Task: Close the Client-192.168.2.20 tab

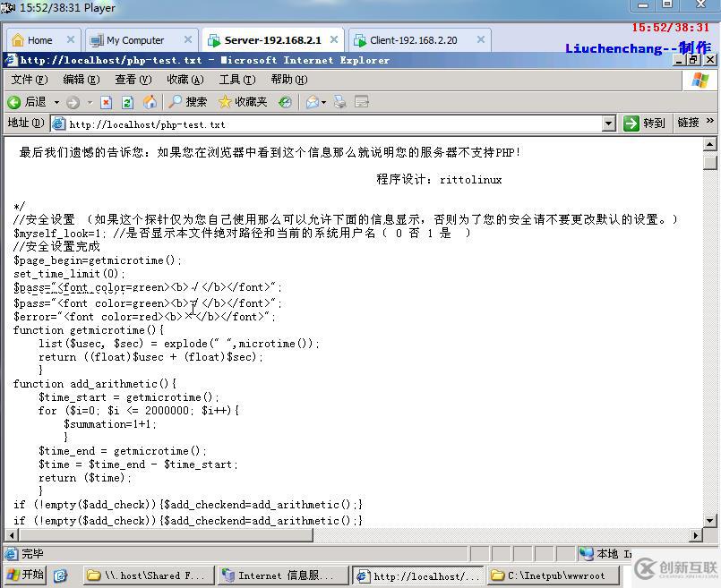Action: (480, 39)
